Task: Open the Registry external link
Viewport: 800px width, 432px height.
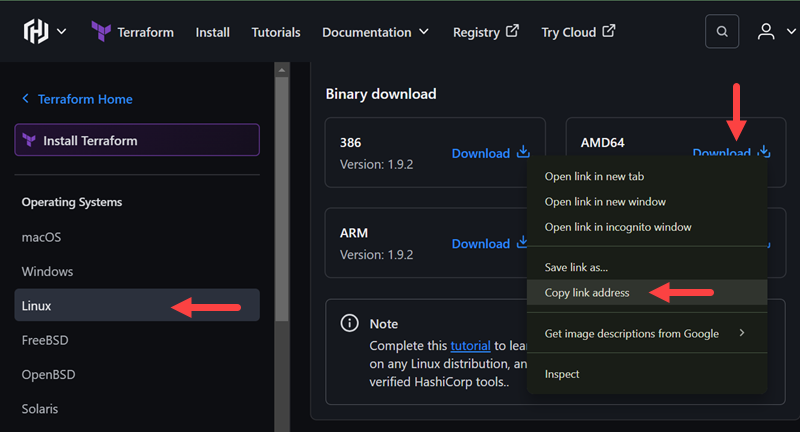Action: tap(486, 32)
